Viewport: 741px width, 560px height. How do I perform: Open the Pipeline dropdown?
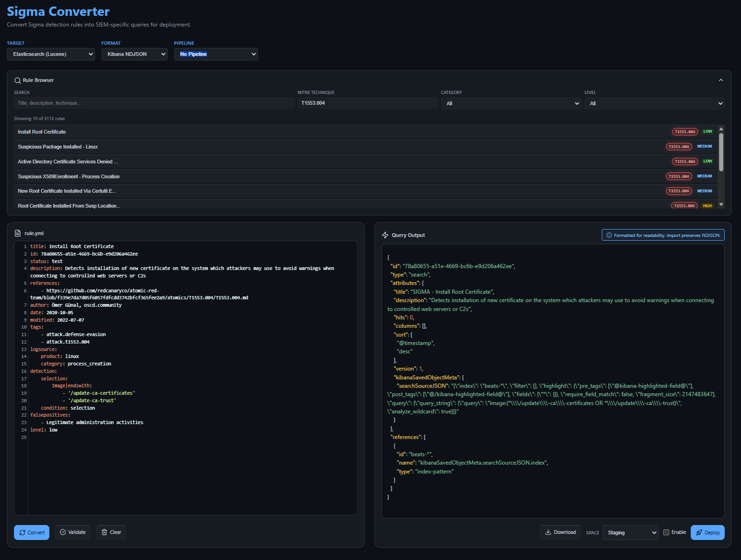pos(216,54)
